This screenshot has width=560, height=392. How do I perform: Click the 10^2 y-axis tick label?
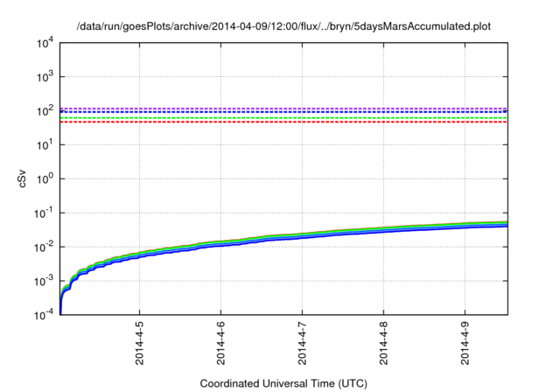(x=45, y=111)
